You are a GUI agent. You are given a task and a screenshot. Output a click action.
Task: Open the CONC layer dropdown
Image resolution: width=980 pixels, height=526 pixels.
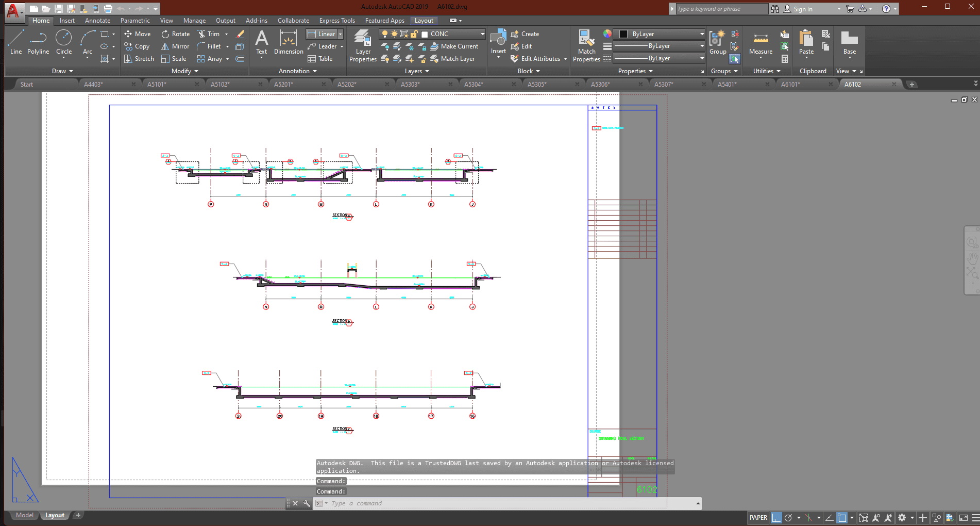pos(482,34)
